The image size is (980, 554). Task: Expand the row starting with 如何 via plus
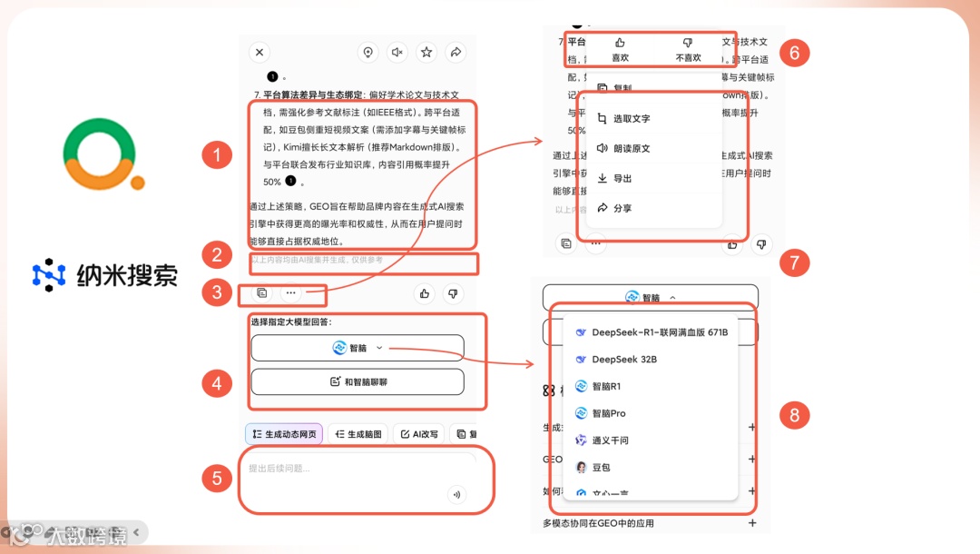coord(752,490)
